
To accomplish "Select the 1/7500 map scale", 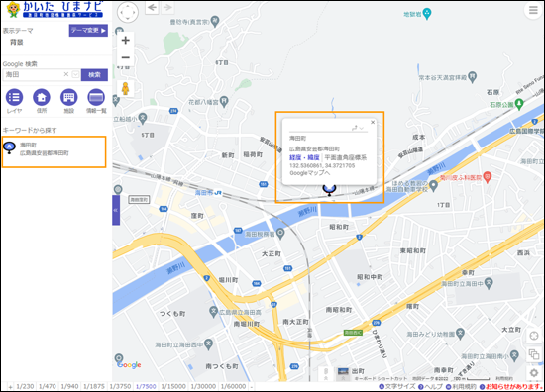I will (x=146, y=386).
